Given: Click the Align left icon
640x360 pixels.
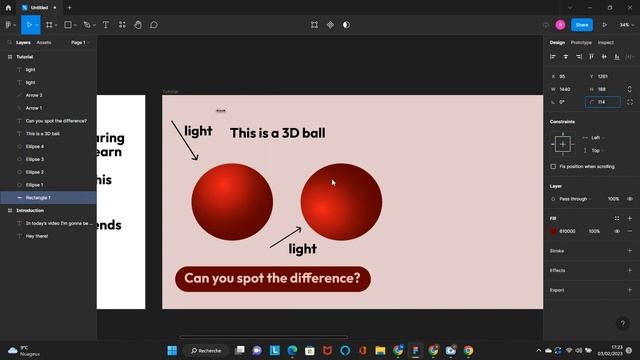Looking at the screenshot, I should [553, 57].
